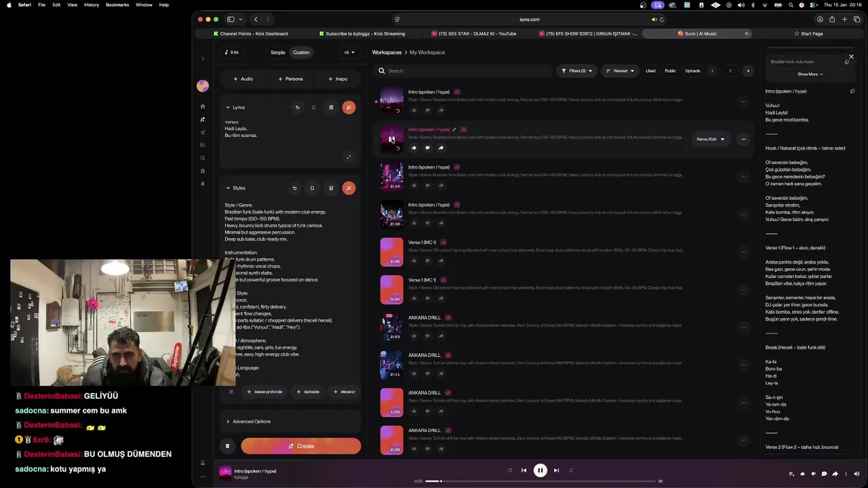The width and height of the screenshot is (868, 488).
Task: Share the currently hovered Intro track
Action: 441,148
